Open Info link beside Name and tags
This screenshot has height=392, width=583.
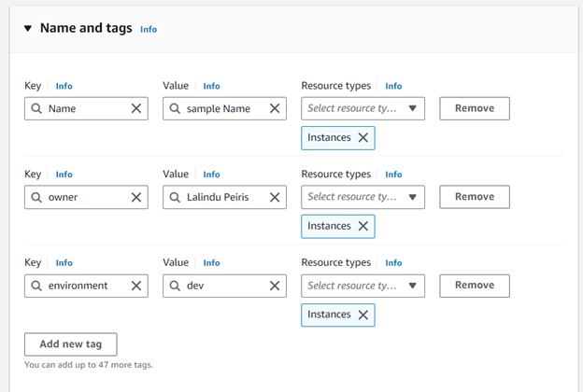149,29
